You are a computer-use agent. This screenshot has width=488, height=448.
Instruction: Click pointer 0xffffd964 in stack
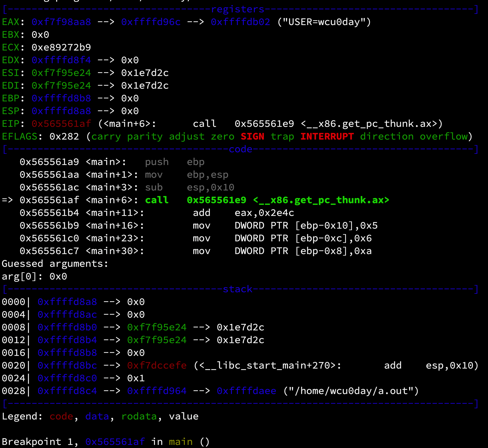tap(157, 391)
